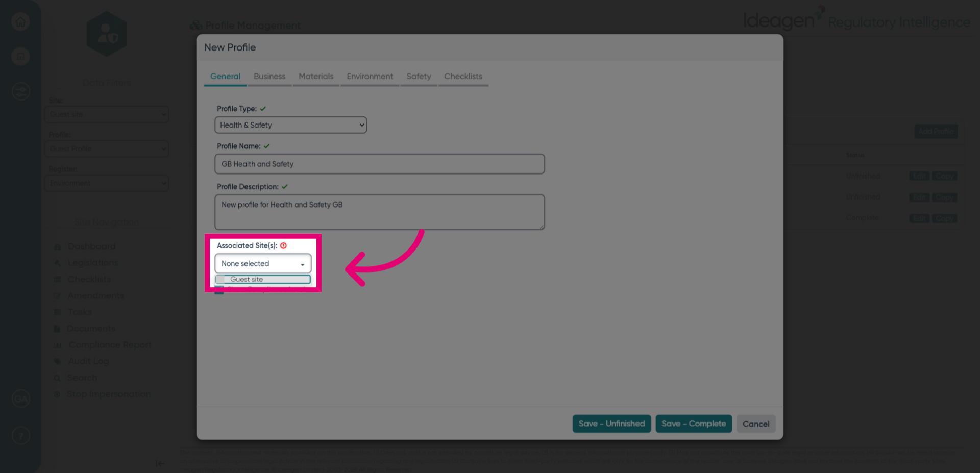Screen dimensions: 980x473
Task: Click the Audit Log tag icon
Action: click(x=57, y=362)
